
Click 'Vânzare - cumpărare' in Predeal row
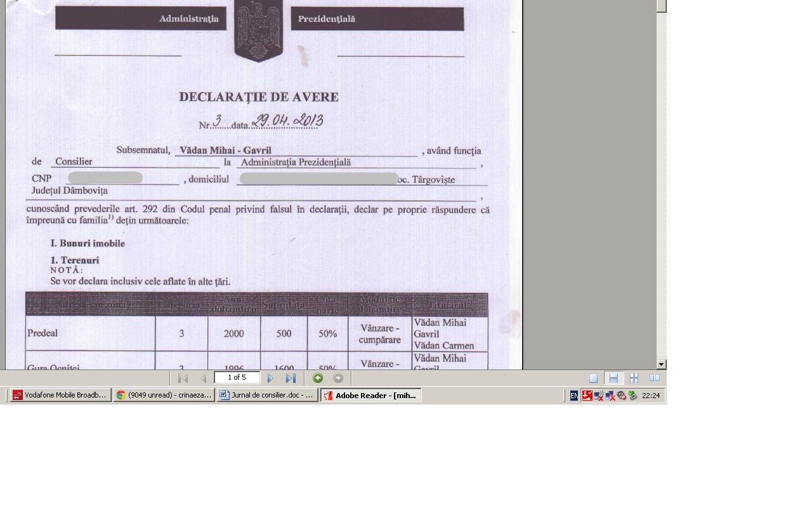380,334
